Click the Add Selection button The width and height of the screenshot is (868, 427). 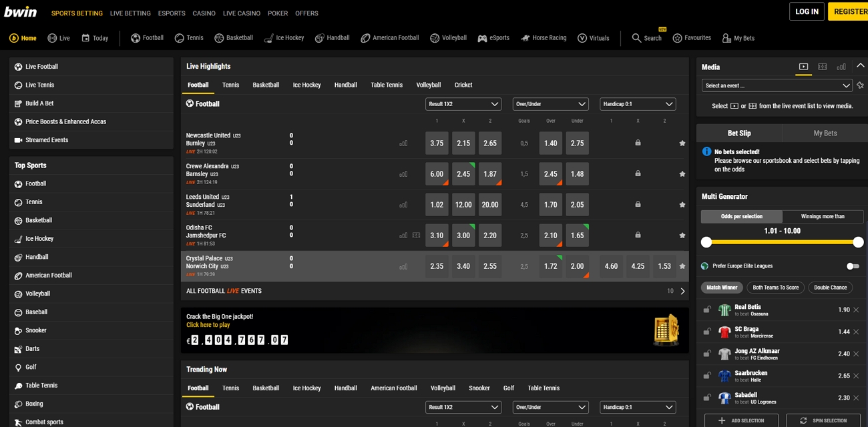pos(741,420)
